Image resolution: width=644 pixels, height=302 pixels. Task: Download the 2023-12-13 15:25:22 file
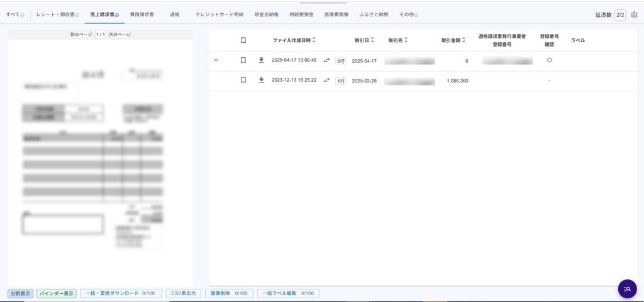click(x=262, y=81)
